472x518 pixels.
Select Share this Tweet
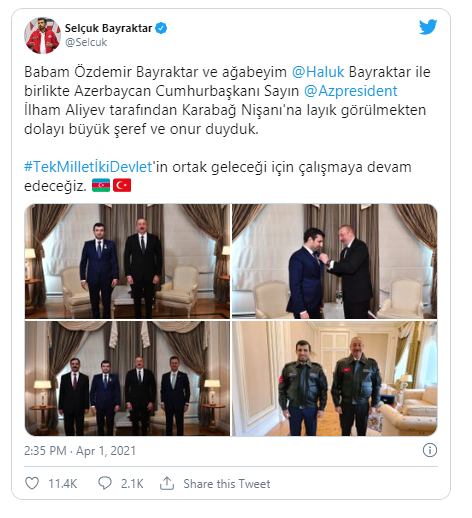click(x=227, y=484)
